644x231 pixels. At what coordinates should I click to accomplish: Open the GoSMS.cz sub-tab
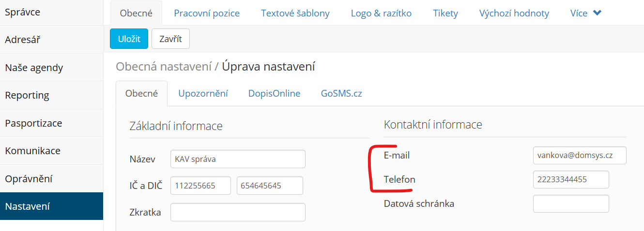[x=341, y=93]
